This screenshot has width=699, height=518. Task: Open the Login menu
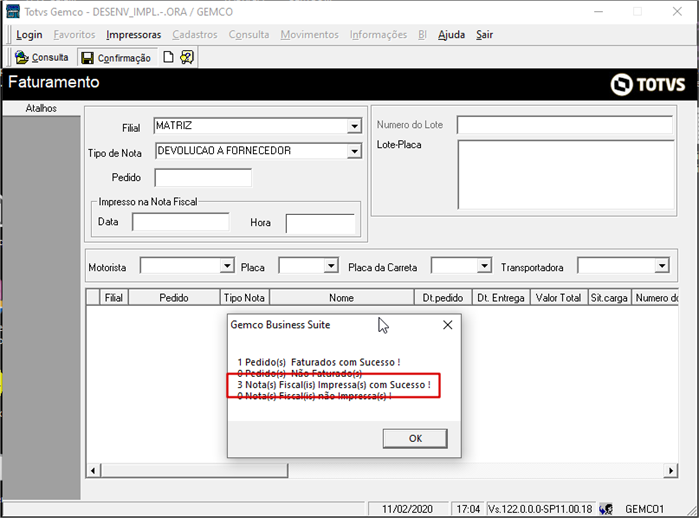[x=29, y=35]
